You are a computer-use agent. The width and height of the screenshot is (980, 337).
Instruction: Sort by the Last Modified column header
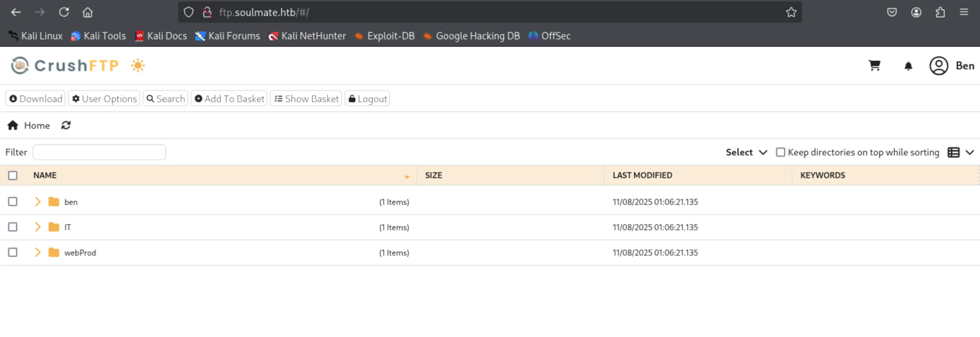click(642, 175)
